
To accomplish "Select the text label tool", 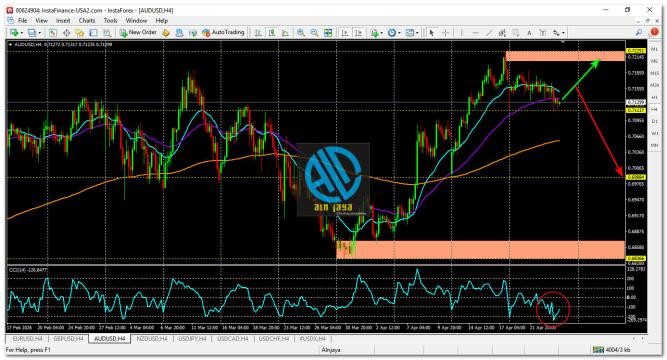I will pyautogui.click(x=542, y=33).
